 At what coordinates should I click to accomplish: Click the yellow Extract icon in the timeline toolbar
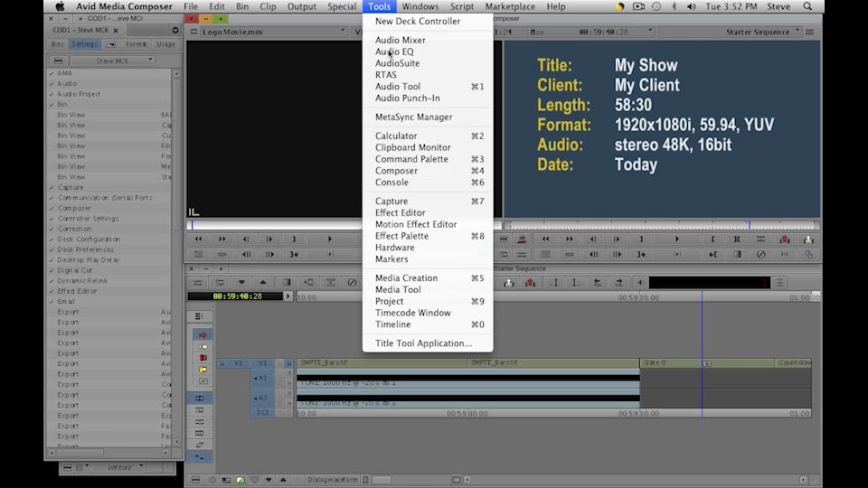coord(509,283)
